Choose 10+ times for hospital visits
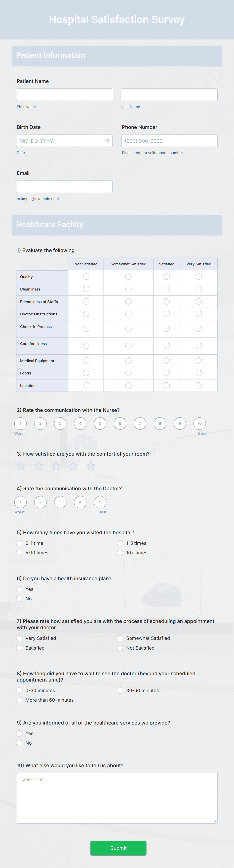Image resolution: width=234 pixels, height=868 pixels. pos(120,553)
